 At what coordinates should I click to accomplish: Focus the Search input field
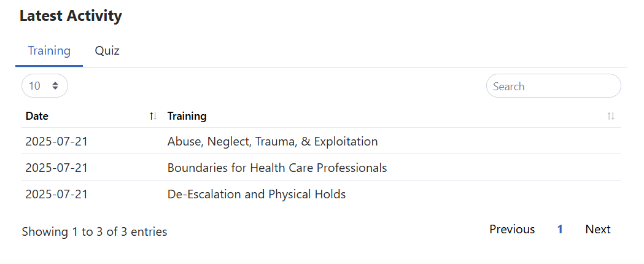[x=553, y=86]
